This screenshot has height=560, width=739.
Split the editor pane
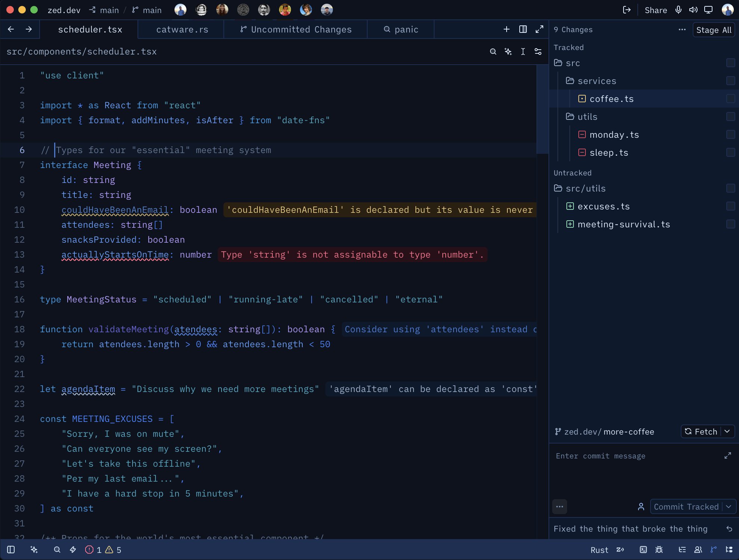[523, 29]
